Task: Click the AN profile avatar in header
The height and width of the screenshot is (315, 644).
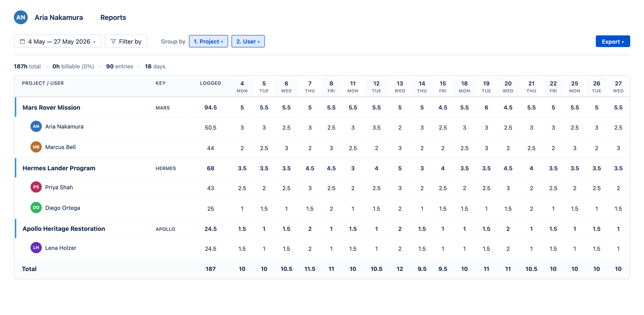Action: (21, 17)
